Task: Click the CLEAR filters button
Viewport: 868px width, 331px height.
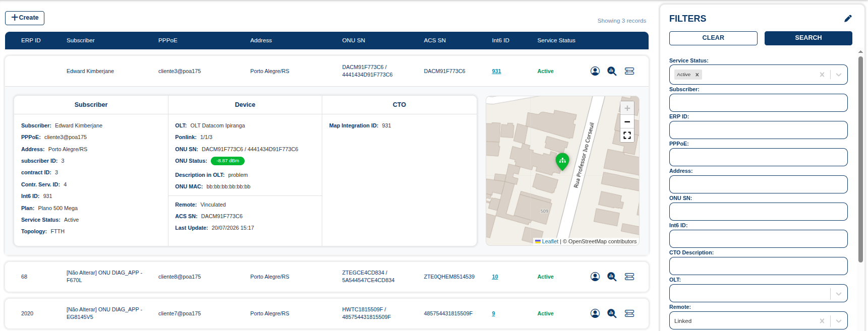Action: (713, 38)
